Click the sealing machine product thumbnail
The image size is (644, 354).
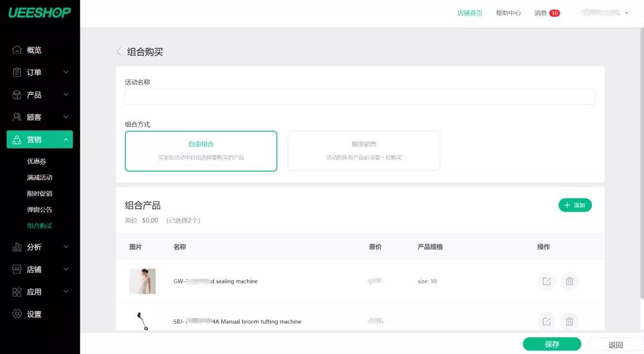pyautogui.click(x=143, y=281)
